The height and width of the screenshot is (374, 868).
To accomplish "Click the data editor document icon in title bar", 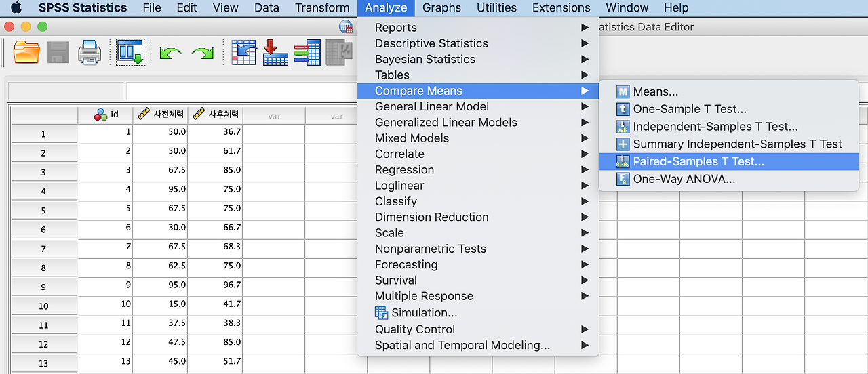I will [346, 27].
